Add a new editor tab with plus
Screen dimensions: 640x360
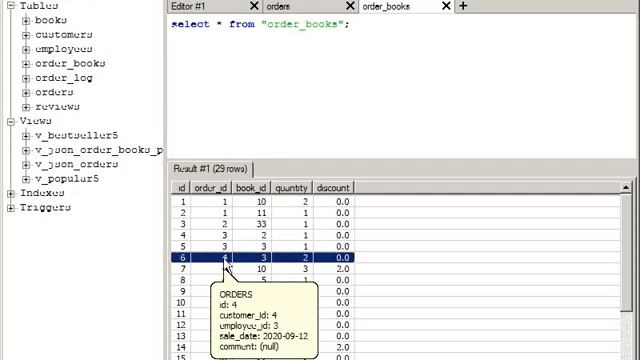tap(463, 6)
